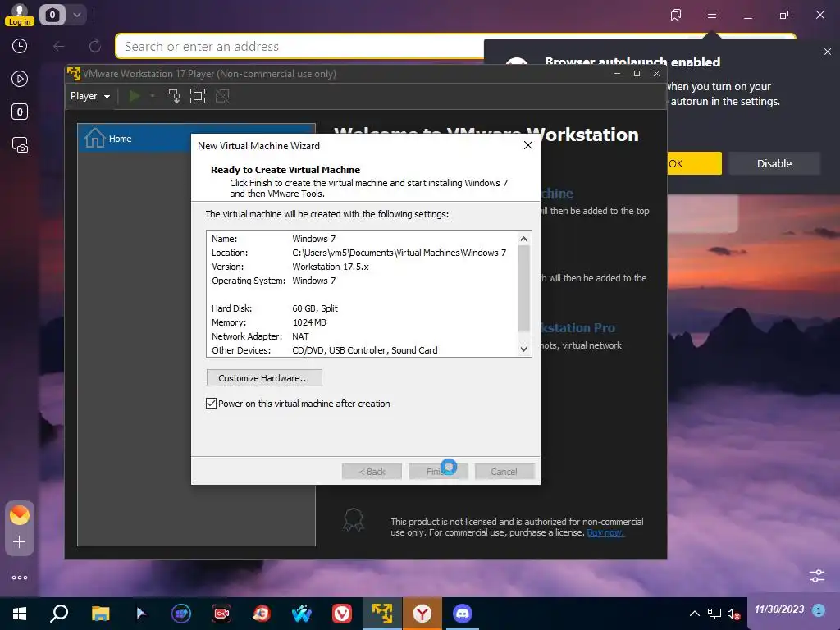Click Customize Hardware button

click(x=264, y=378)
